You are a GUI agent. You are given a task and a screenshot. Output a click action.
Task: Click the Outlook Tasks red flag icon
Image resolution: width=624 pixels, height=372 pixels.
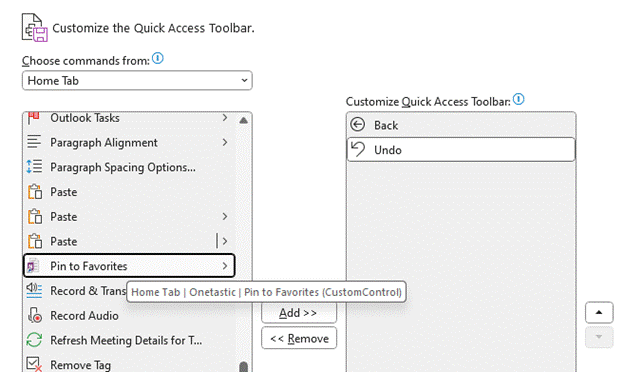click(34, 118)
